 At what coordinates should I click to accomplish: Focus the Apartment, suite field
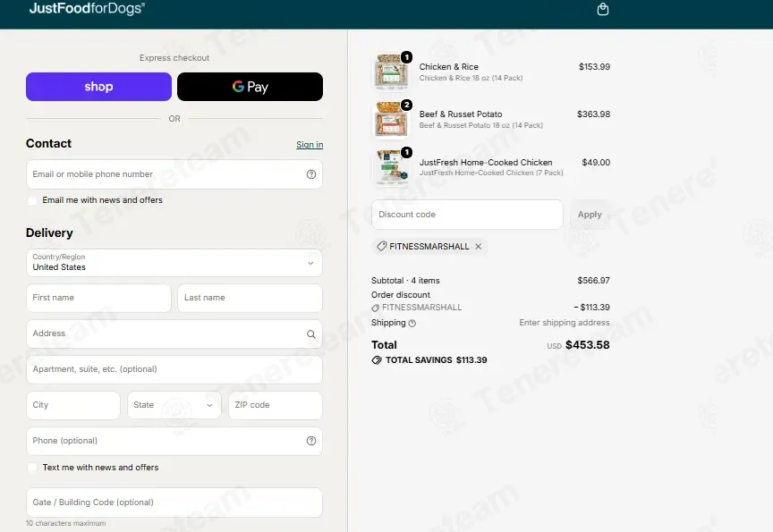pyautogui.click(x=174, y=369)
